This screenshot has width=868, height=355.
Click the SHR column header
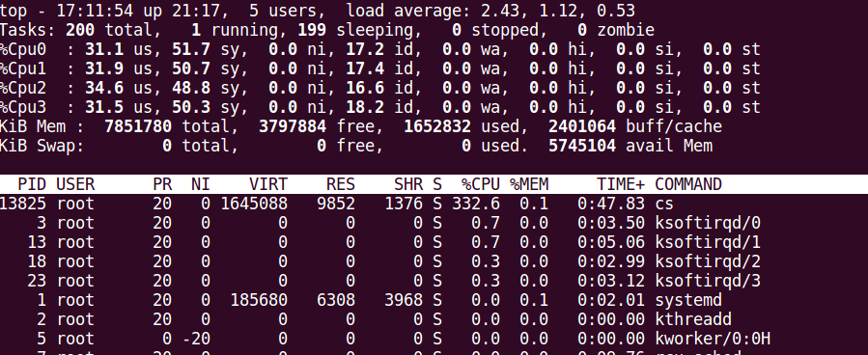coord(408,184)
